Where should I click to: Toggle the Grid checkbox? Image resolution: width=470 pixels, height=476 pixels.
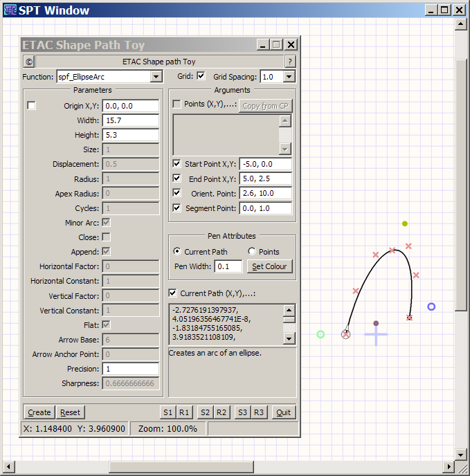201,76
